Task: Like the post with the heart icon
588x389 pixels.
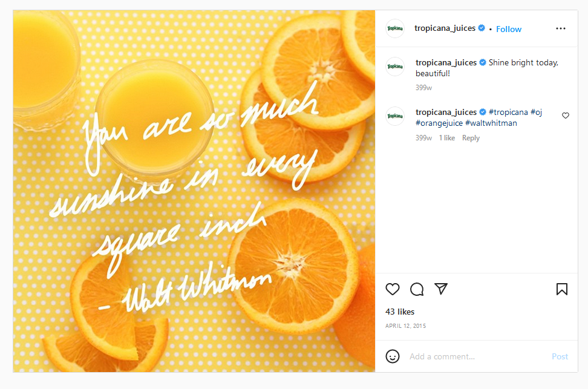Action: tap(393, 289)
